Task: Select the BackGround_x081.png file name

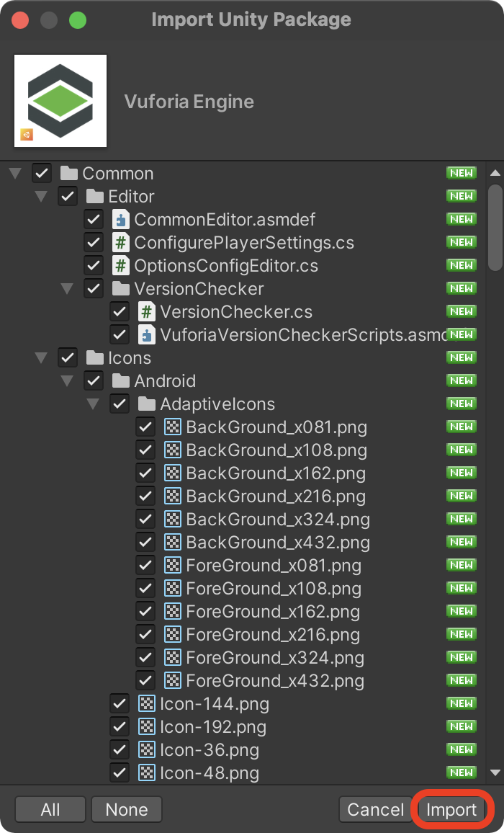Action: [276, 427]
